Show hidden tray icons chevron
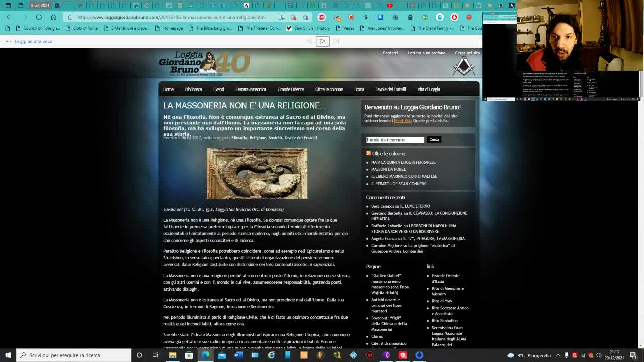 point(558,355)
